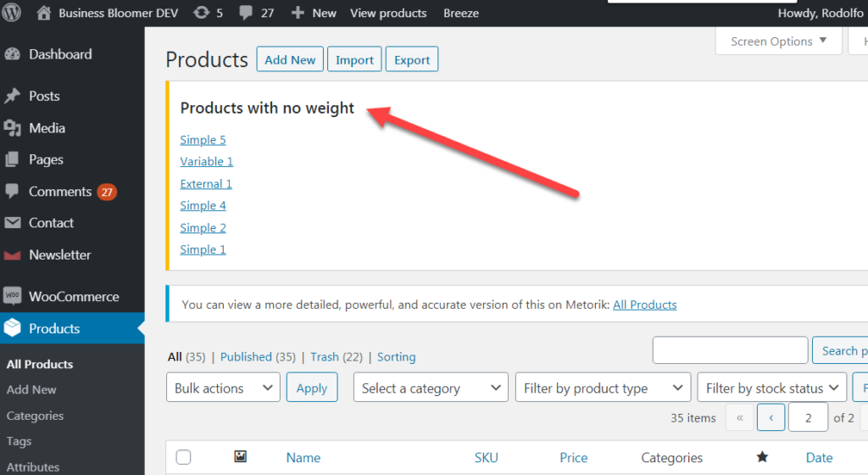Open the Filter by product type dropdown
Screen dimensions: 868x475
[603, 388]
